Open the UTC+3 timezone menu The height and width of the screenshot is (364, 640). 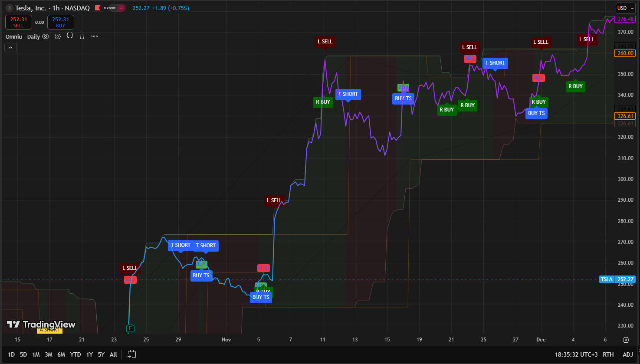tap(576, 354)
